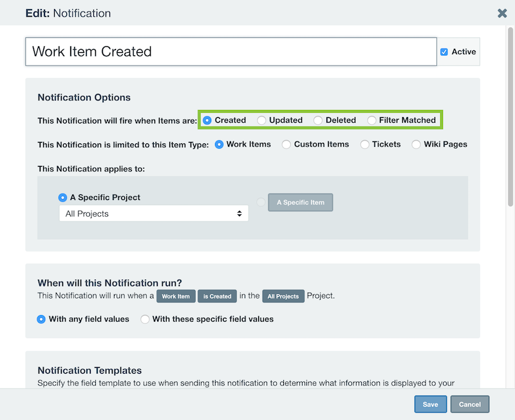Click the Save button
The width and height of the screenshot is (515, 420).
430,405
